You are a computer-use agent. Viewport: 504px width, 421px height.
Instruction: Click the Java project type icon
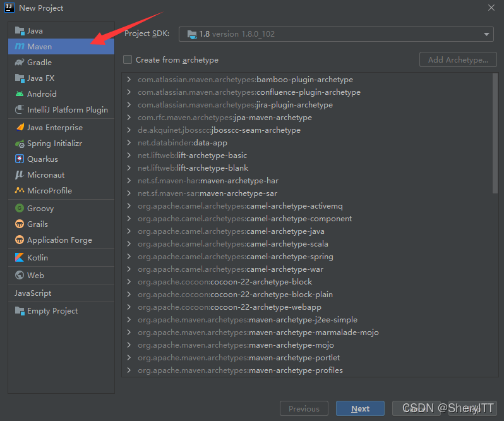click(20, 31)
